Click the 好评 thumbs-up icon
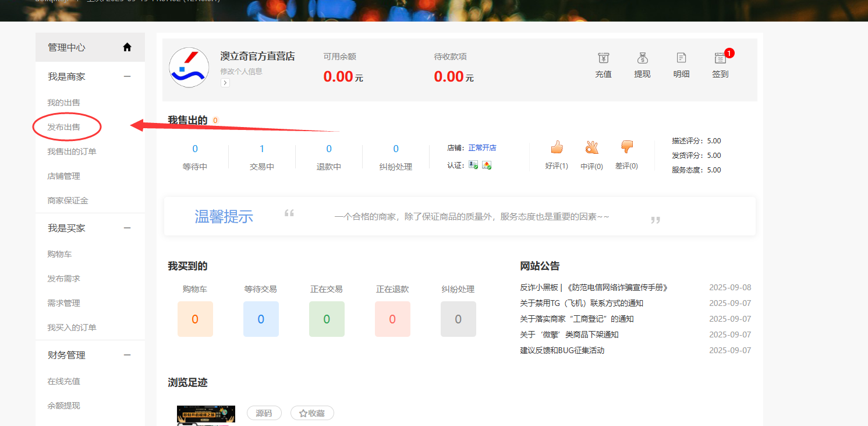 557,147
